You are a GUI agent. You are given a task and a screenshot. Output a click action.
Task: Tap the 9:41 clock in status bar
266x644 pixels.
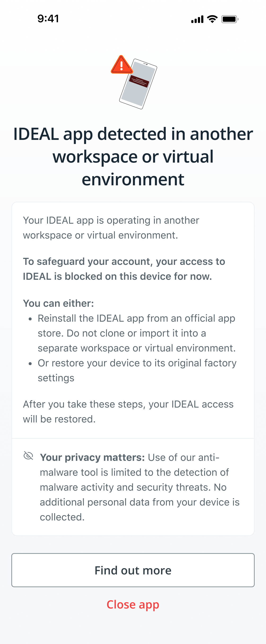[48, 19]
